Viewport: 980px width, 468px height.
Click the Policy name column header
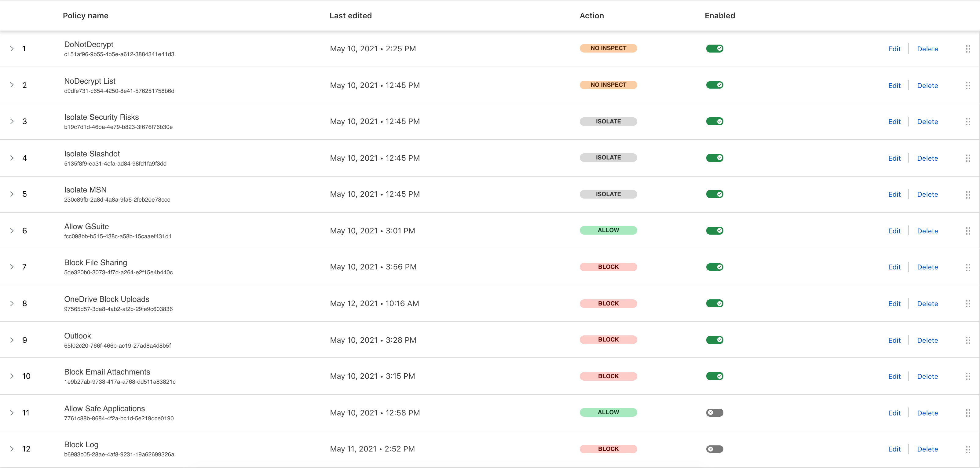click(86, 16)
